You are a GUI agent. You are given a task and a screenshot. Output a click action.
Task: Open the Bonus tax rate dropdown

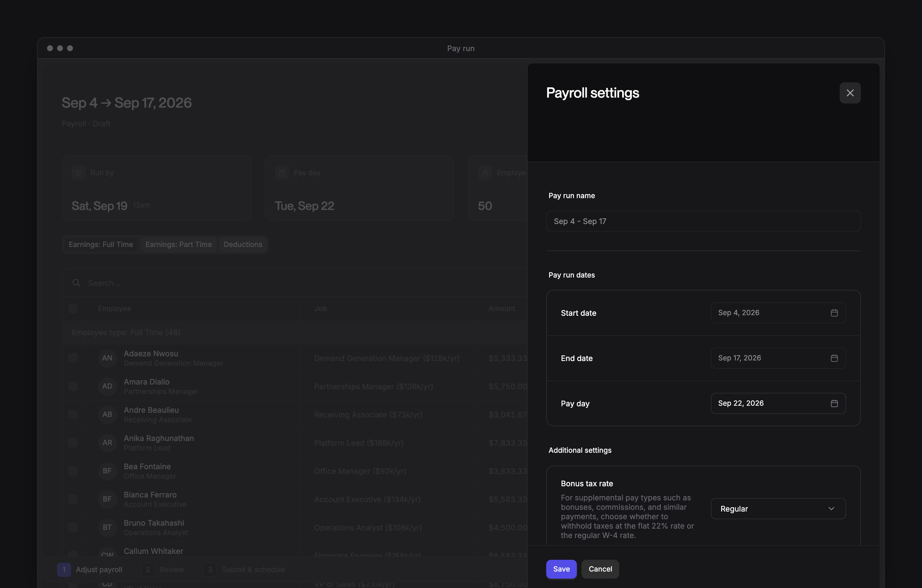pos(778,509)
